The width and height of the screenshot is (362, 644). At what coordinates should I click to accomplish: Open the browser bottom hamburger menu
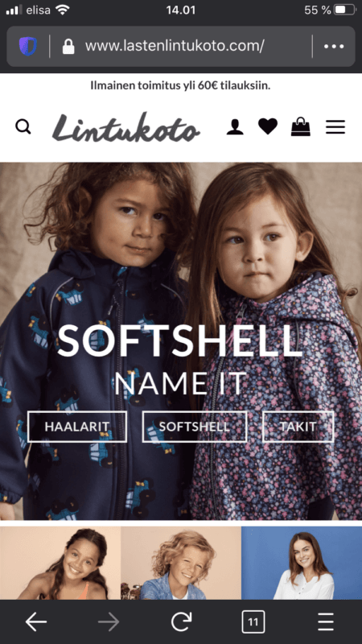click(x=326, y=622)
